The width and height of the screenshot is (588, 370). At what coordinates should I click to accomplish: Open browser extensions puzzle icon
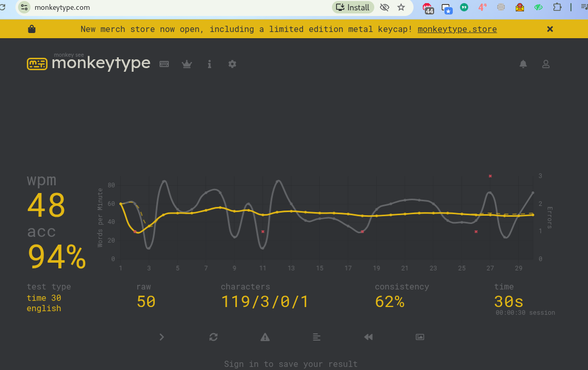pos(557,7)
